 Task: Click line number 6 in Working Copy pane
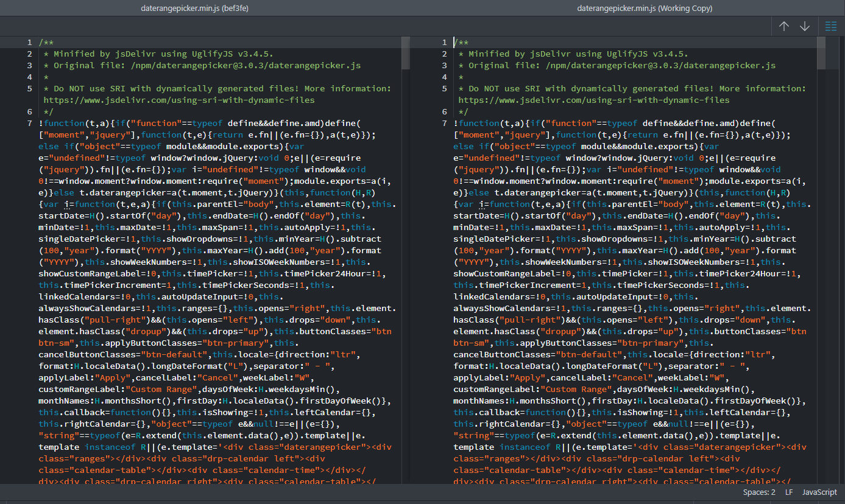click(445, 111)
